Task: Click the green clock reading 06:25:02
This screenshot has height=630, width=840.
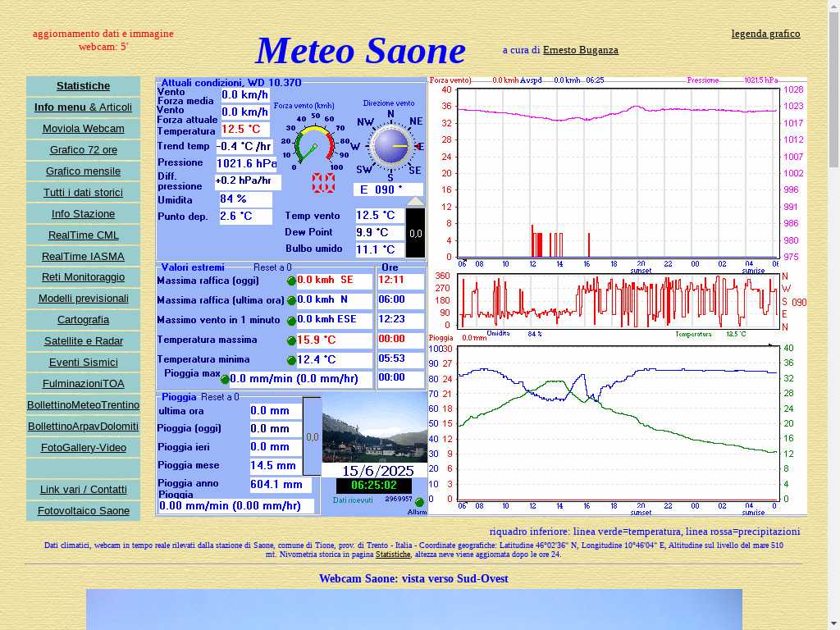Action: point(374,486)
